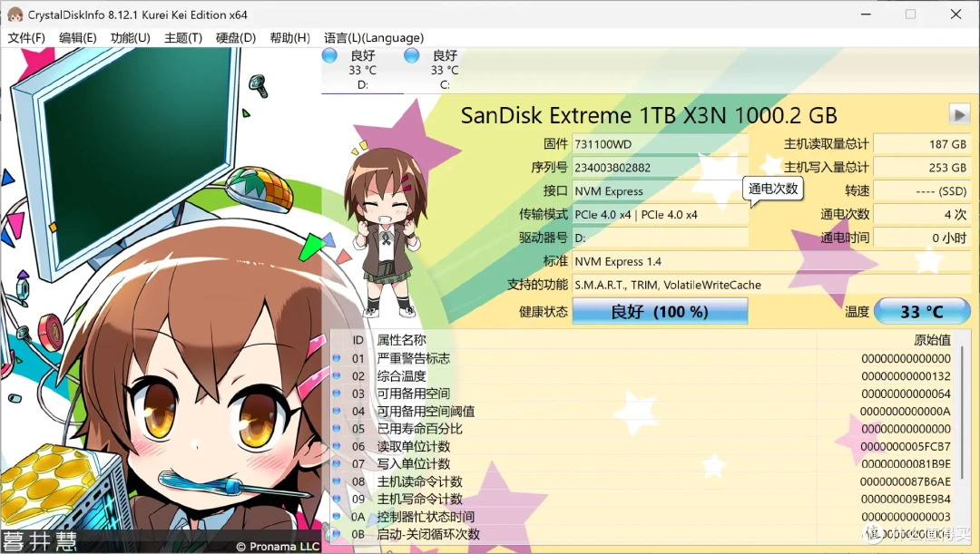980x554 pixels.
Task: Click status dot for attribute 05
Action: [337, 429]
